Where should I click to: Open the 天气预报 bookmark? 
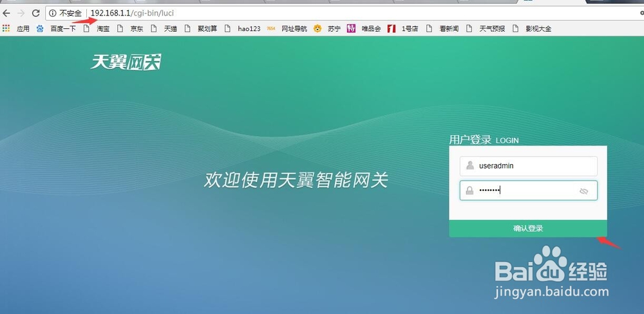[x=486, y=29]
